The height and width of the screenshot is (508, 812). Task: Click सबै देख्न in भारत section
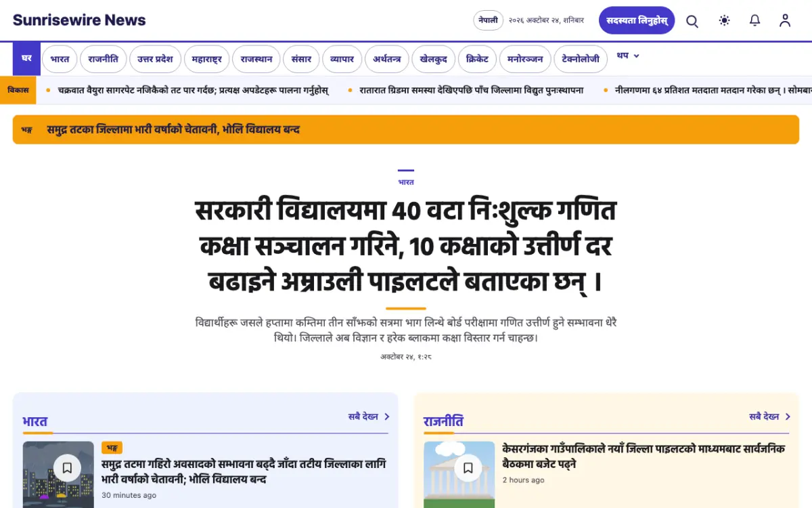369,417
